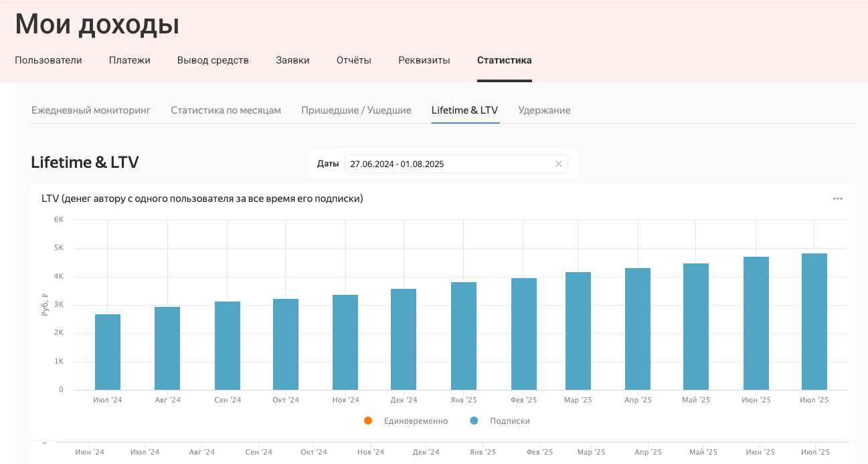Switch to Ежедневный мониторинг tab
868x464 pixels.
click(x=91, y=110)
